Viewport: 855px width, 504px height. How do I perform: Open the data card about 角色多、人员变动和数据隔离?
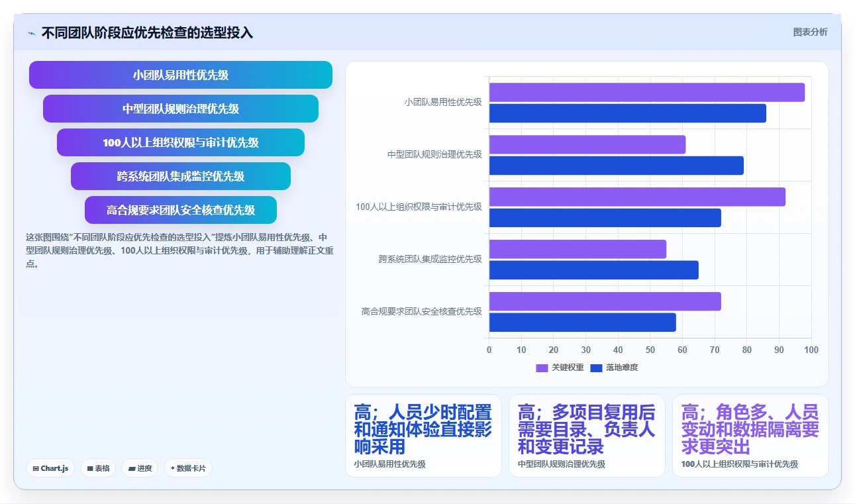pos(750,436)
